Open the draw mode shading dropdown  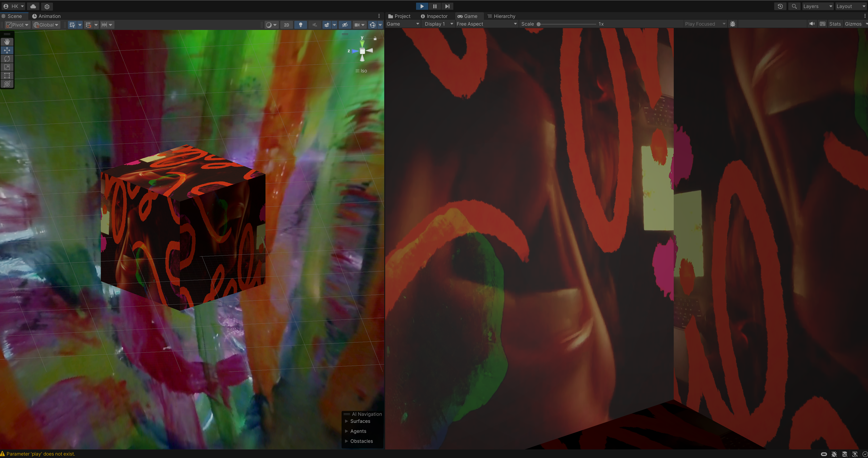[x=271, y=25]
